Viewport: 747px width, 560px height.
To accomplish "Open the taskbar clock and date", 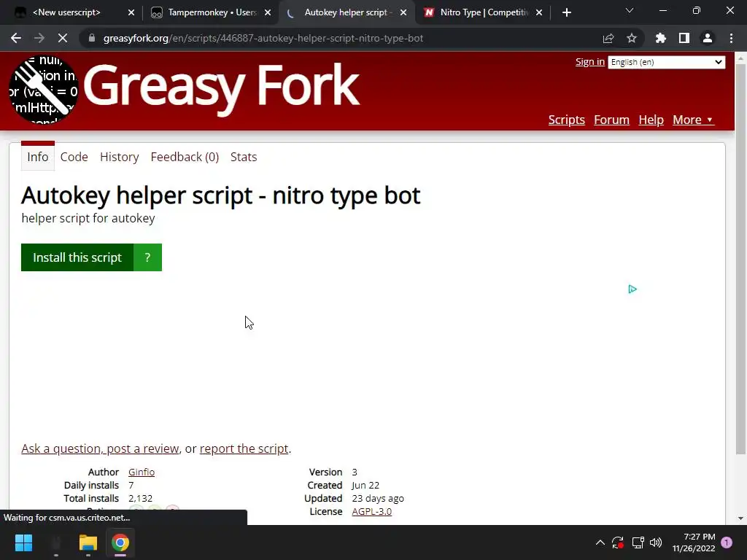I will 694,542.
